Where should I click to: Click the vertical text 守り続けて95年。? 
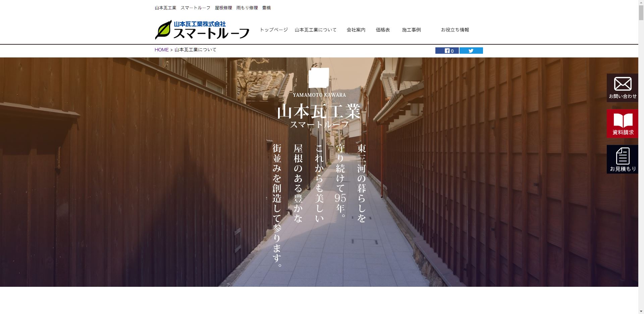[340, 181]
